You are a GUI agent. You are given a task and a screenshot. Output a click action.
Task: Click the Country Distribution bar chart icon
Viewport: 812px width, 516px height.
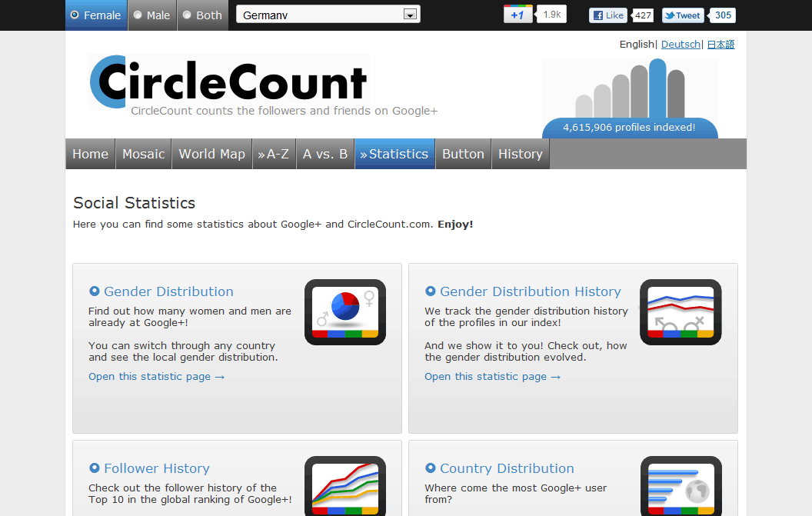pyautogui.click(x=681, y=486)
